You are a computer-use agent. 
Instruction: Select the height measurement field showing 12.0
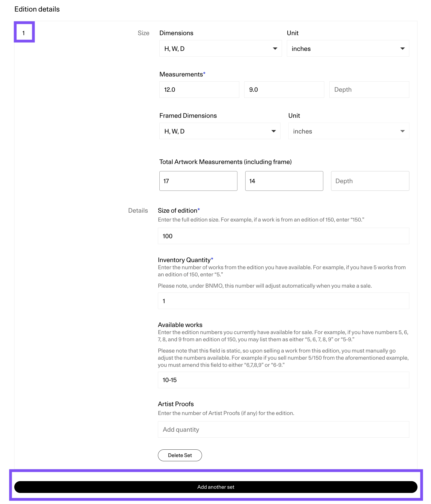[199, 89]
